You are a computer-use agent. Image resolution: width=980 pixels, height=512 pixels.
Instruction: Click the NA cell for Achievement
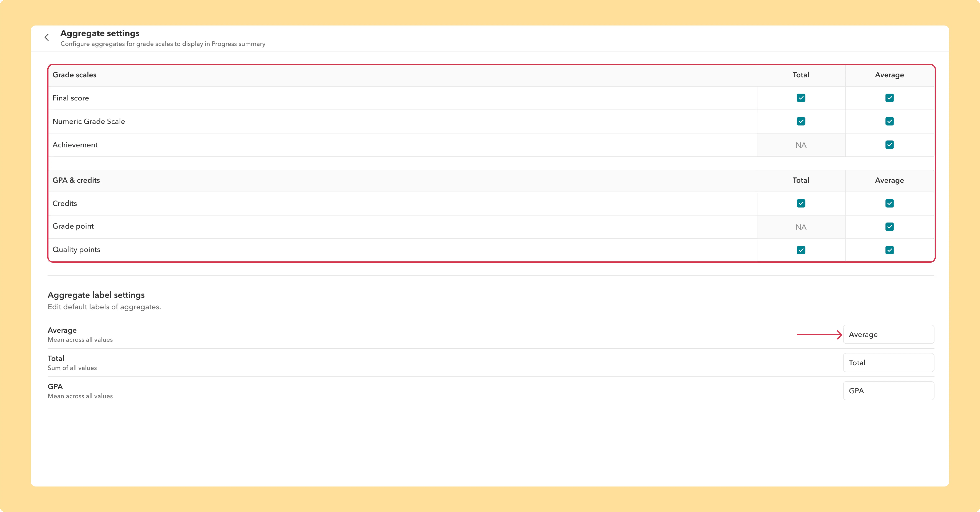(x=801, y=145)
